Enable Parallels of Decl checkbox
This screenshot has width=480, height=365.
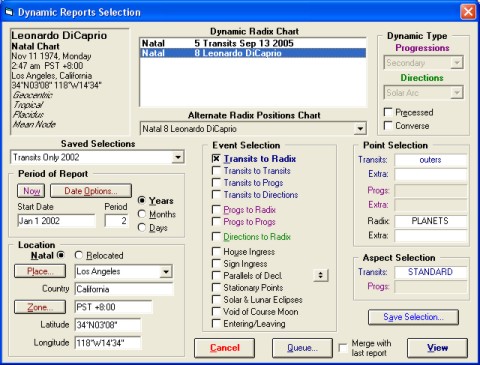[x=216, y=275]
